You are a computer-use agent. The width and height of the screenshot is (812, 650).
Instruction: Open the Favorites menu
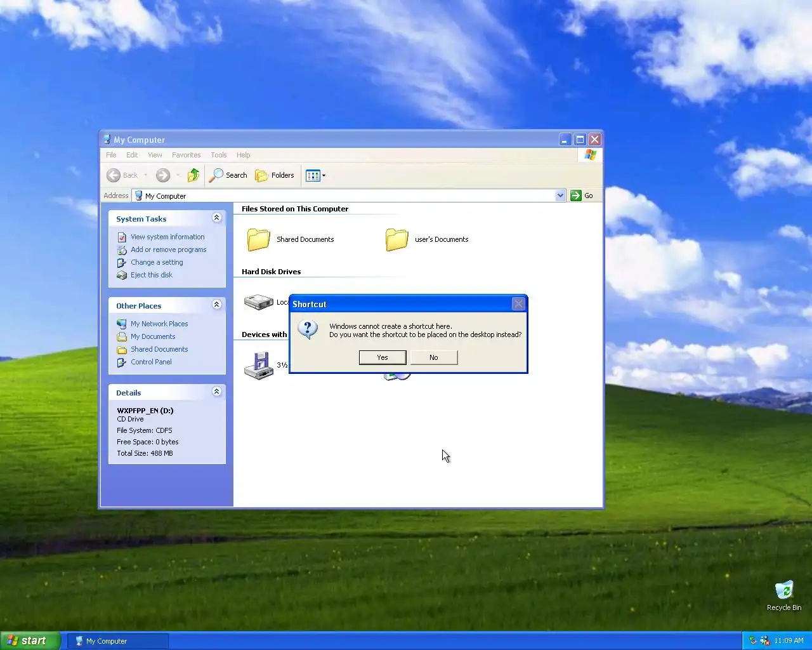pos(186,155)
